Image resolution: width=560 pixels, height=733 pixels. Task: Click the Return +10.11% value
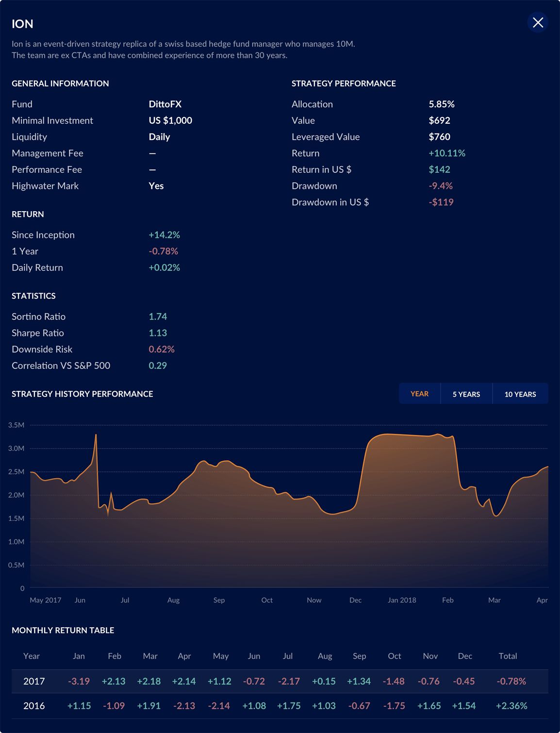click(446, 153)
